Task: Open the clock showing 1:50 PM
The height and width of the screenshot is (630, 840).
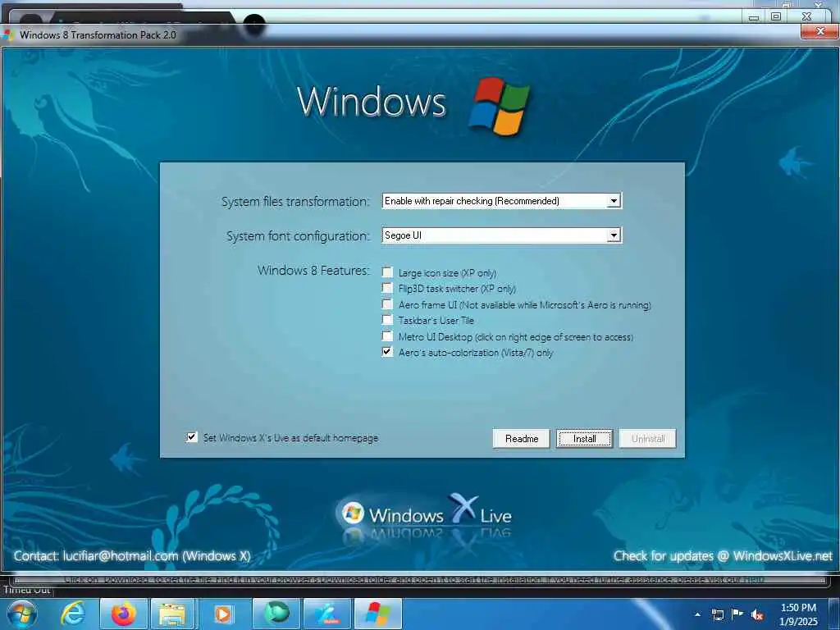Action: click(x=798, y=614)
